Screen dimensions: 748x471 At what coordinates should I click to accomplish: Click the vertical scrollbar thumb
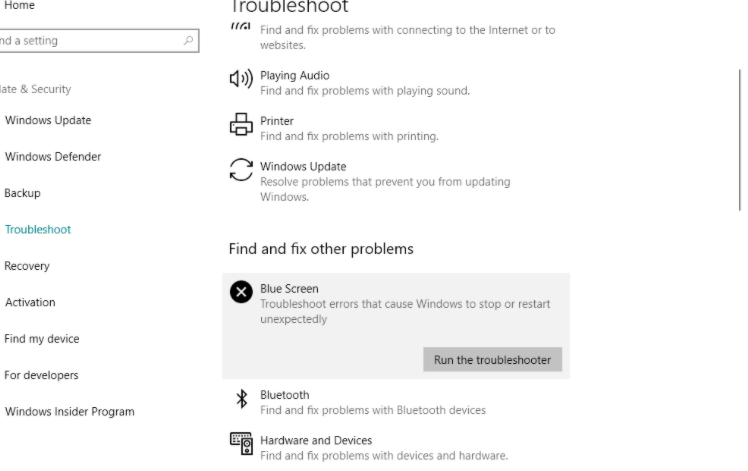pos(740,139)
